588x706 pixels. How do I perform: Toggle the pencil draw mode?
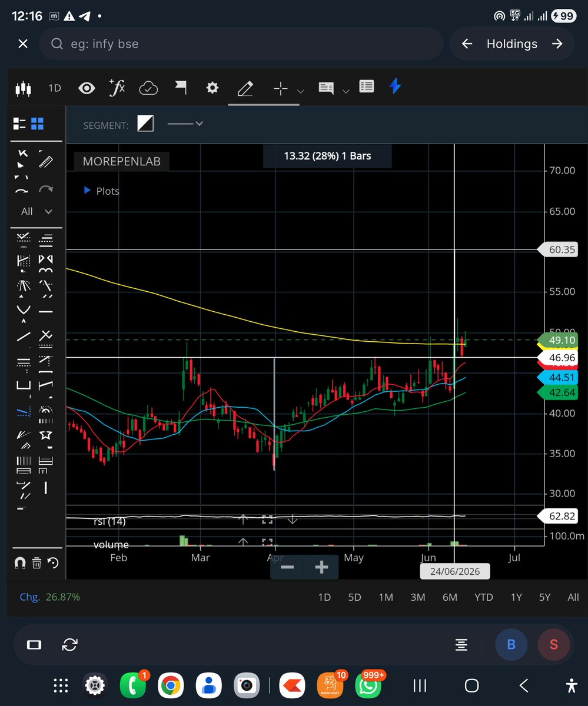point(245,88)
